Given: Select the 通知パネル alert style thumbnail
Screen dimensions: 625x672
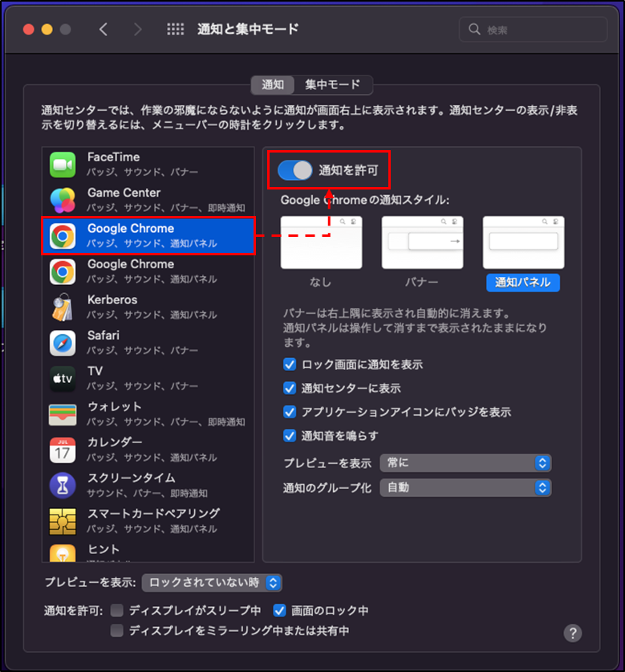Looking at the screenshot, I should (523, 242).
